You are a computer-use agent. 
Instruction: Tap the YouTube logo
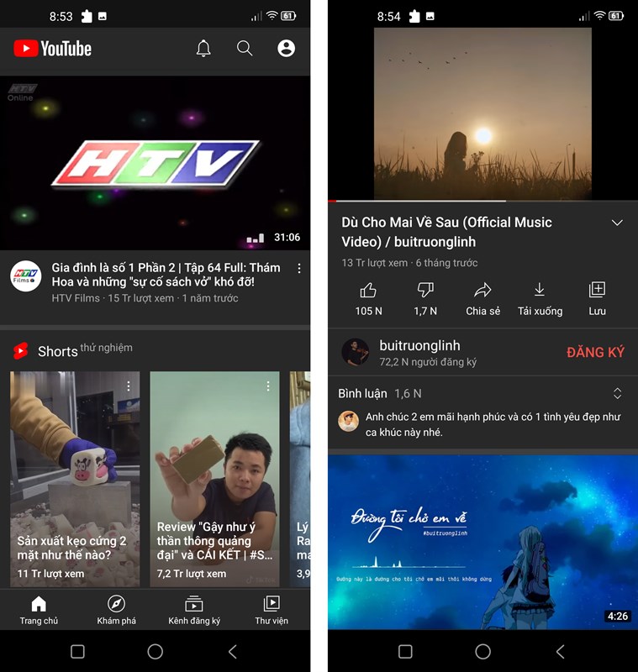[x=52, y=49]
